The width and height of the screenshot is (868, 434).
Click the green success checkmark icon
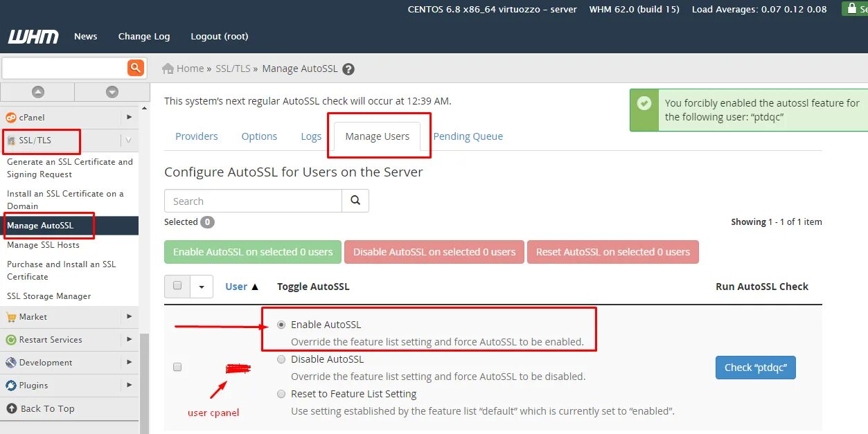pos(644,103)
